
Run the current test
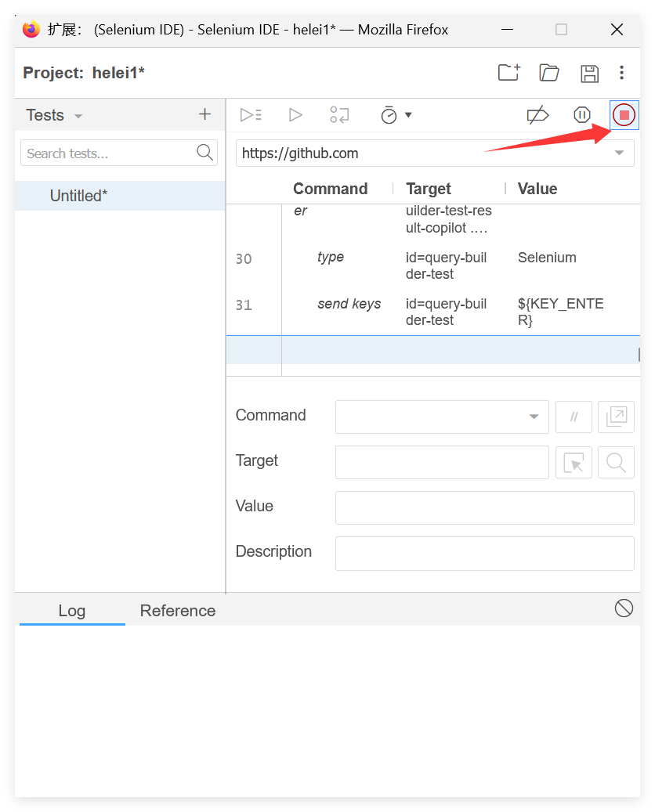coord(295,115)
